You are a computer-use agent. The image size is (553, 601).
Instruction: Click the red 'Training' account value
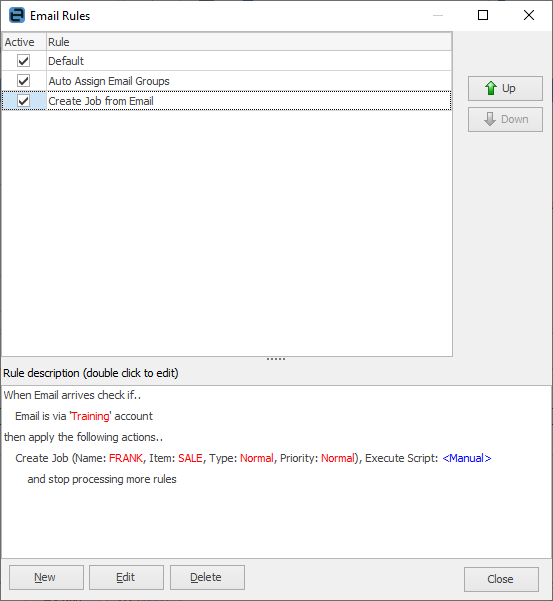coord(90,416)
